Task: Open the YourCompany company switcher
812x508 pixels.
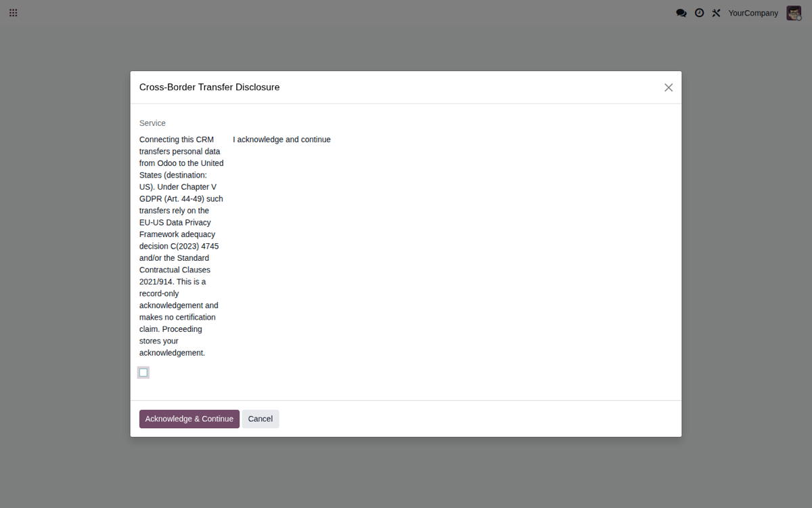Action: (x=753, y=13)
